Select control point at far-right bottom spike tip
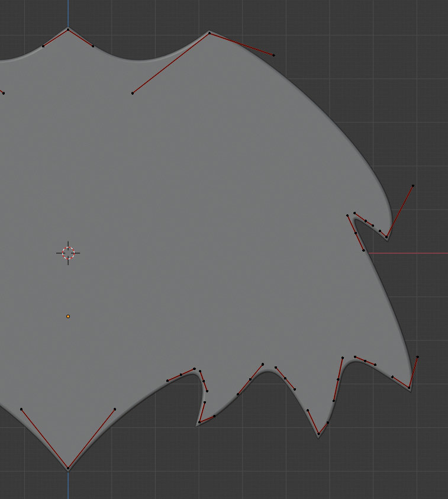Viewport: 448px width, 499px height. [x=409, y=387]
